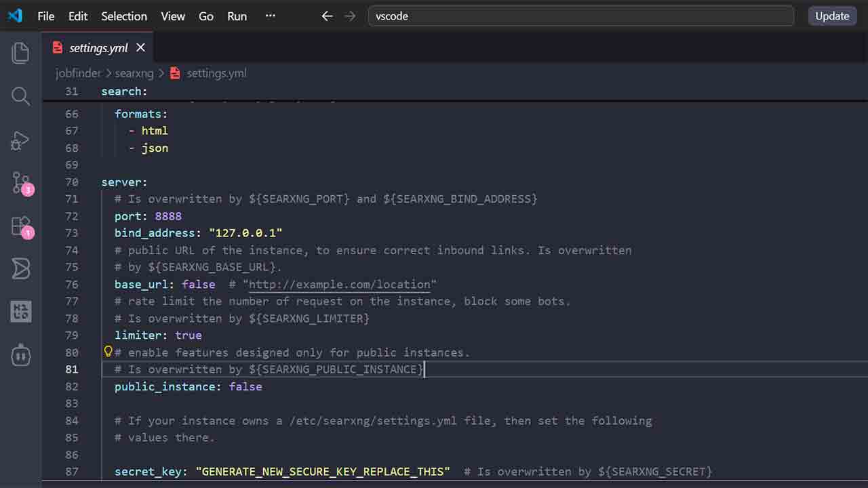Click the /etc/searxng/settings.yml comment on line 84

coord(373,421)
